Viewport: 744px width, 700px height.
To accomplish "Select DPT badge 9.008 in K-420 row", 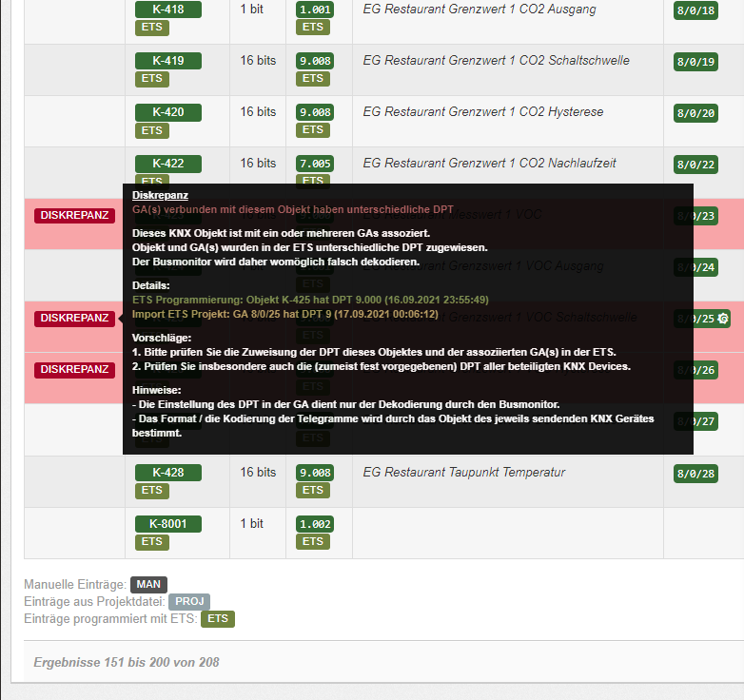I will (315, 112).
